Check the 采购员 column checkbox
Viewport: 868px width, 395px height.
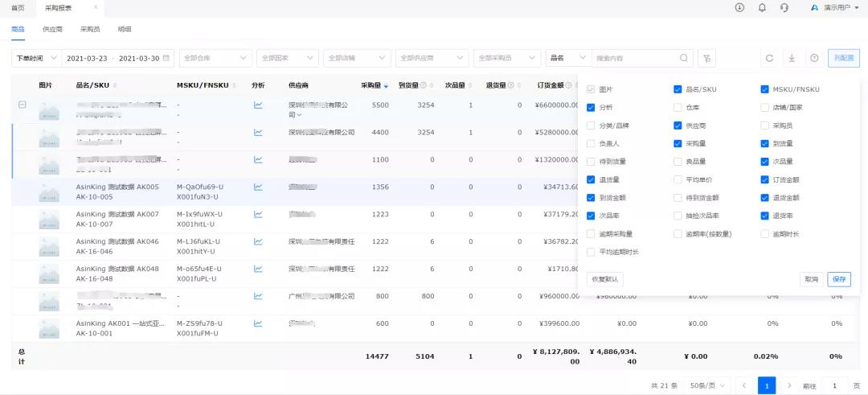[764, 125]
